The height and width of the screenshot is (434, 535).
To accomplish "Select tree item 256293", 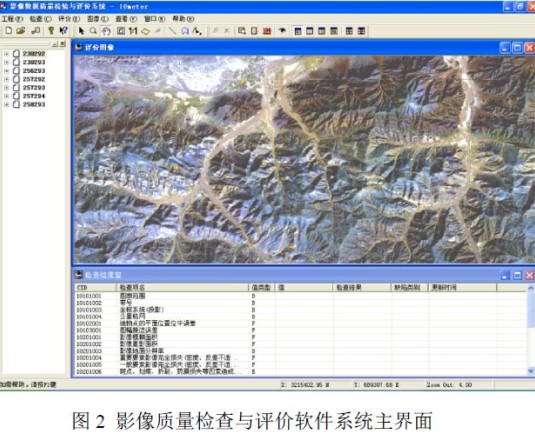I will pos(34,71).
